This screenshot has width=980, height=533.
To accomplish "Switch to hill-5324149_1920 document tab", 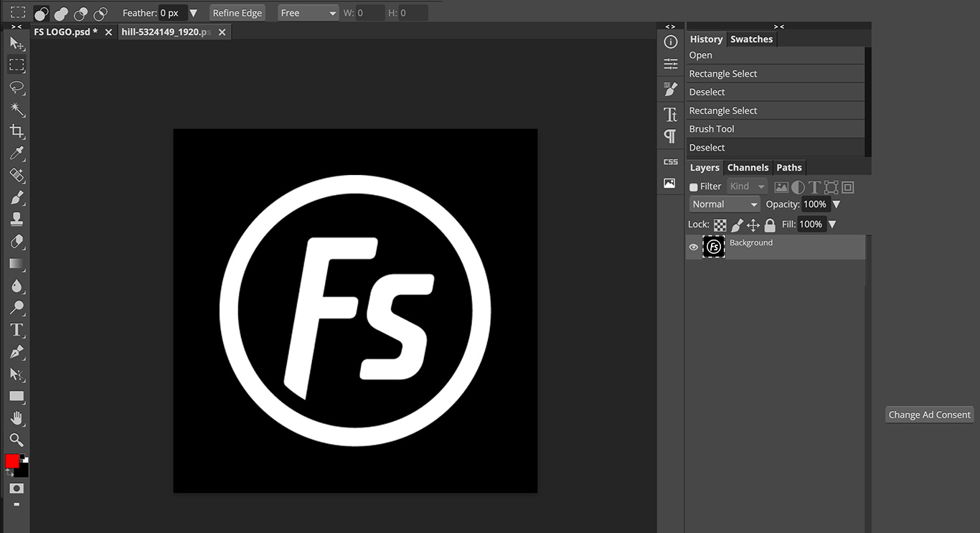I will [x=166, y=32].
